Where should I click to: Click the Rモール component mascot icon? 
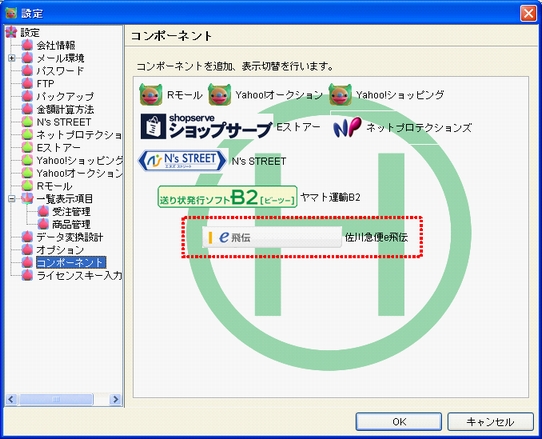click(x=151, y=94)
